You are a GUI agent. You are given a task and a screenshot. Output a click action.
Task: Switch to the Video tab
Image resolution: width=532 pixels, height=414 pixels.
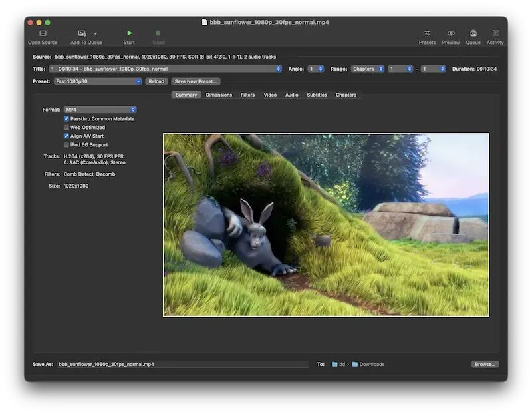point(270,95)
